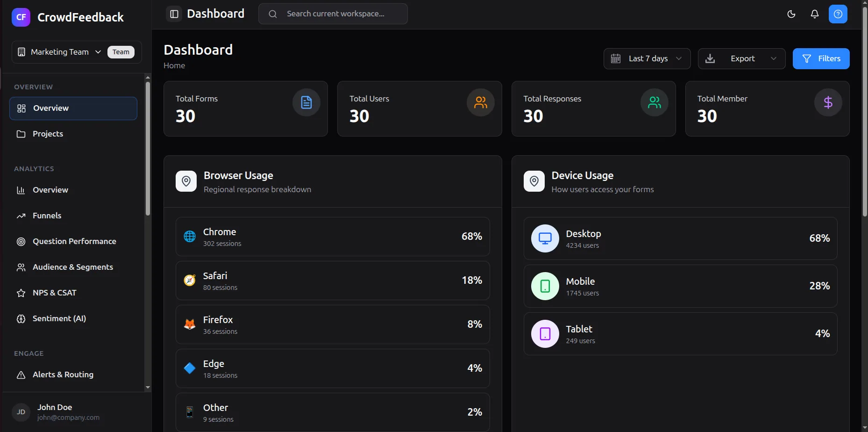The width and height of the screenshot is (868, 432).
Task: Select Overview under the OVERVIEW section
Action: (x=73, y=108)
